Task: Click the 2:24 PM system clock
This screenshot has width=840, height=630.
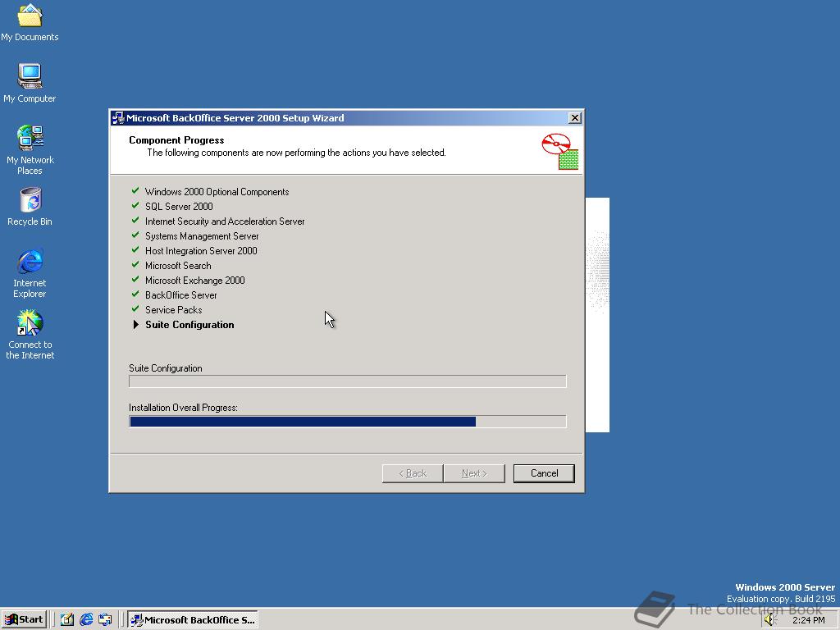Action: pyautogui.click(x=808, y=620)
